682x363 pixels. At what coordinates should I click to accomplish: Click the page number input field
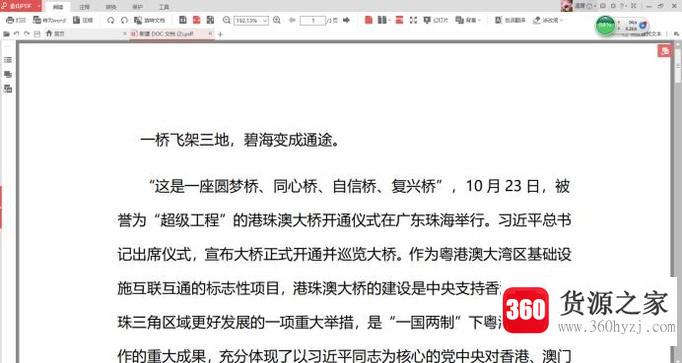point(313,20)
